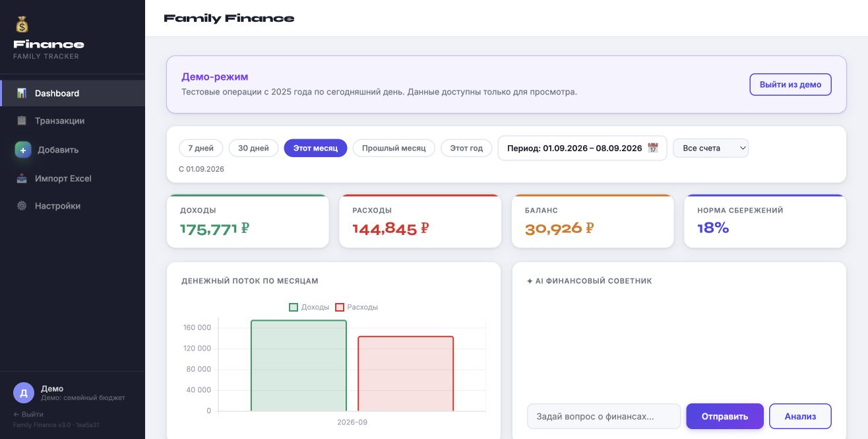Select the Этот год period filter
Viewport: 868px width, 439px height.
(x=466, y=148)
